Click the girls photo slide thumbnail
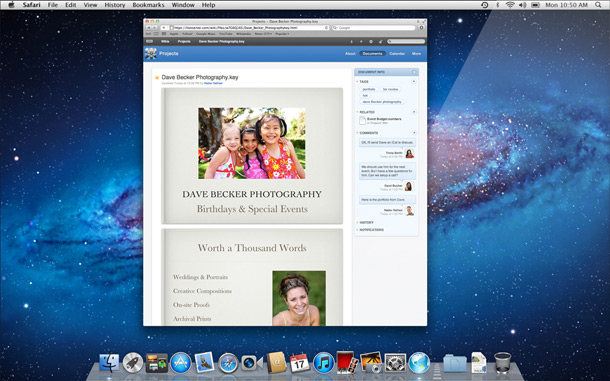 (x=252, y=143)
